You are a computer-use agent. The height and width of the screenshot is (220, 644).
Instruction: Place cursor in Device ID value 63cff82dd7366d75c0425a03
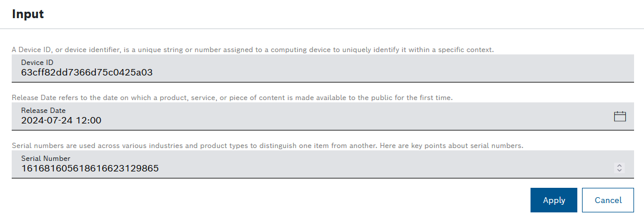click(87, 73)
